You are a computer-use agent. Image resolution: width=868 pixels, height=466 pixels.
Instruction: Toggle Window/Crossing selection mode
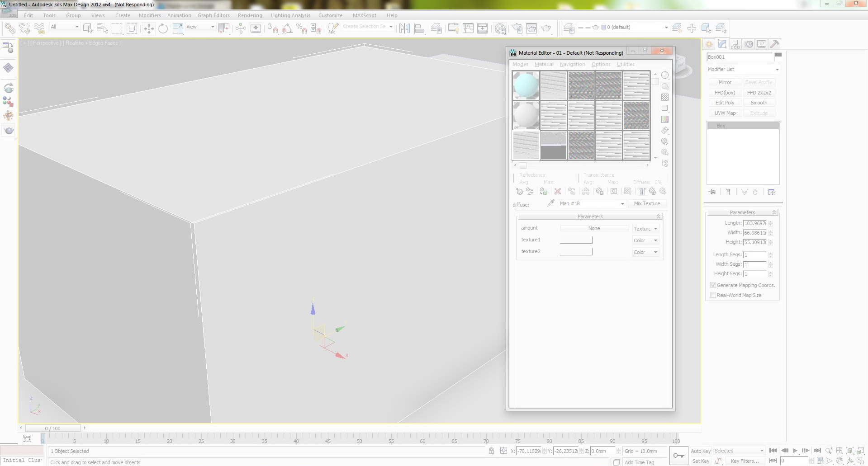click(x=132, y=28)
